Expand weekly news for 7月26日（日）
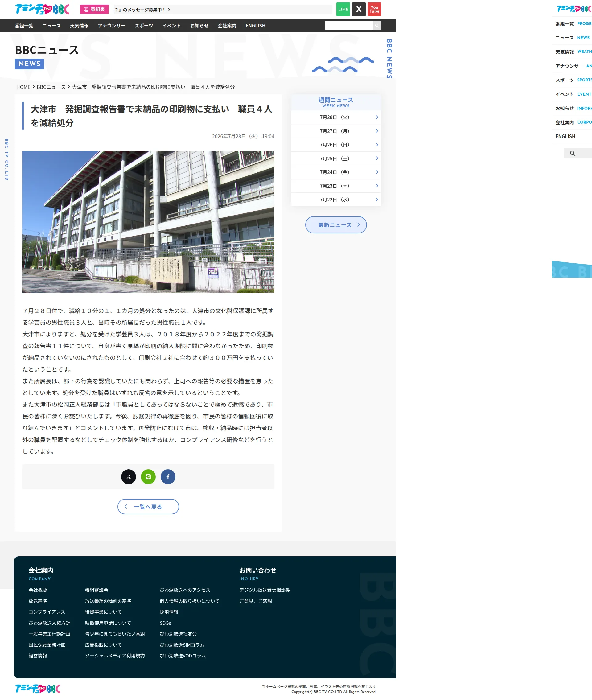 click(x=335, y=145)
